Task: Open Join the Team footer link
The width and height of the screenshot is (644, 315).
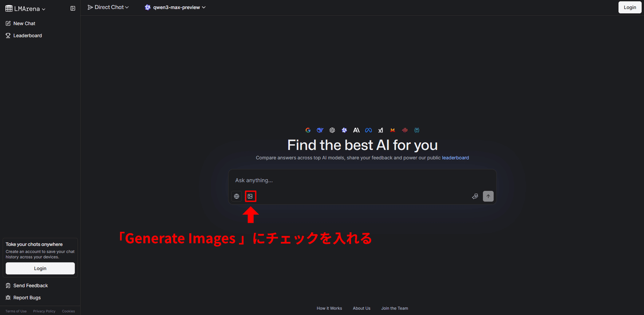Action: 394,308
